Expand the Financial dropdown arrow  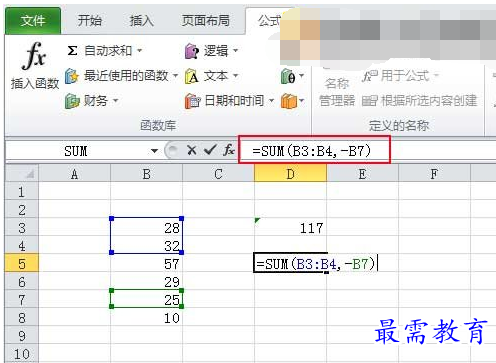click(x=115, y=100)
